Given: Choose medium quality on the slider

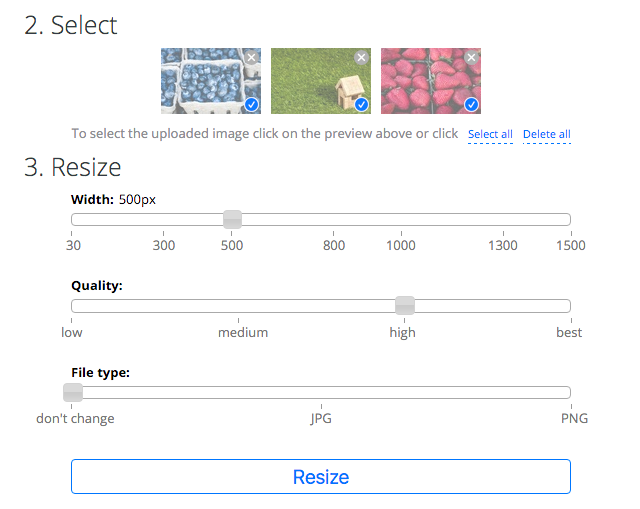Looking at the screenshot, I should click(243, 306).
